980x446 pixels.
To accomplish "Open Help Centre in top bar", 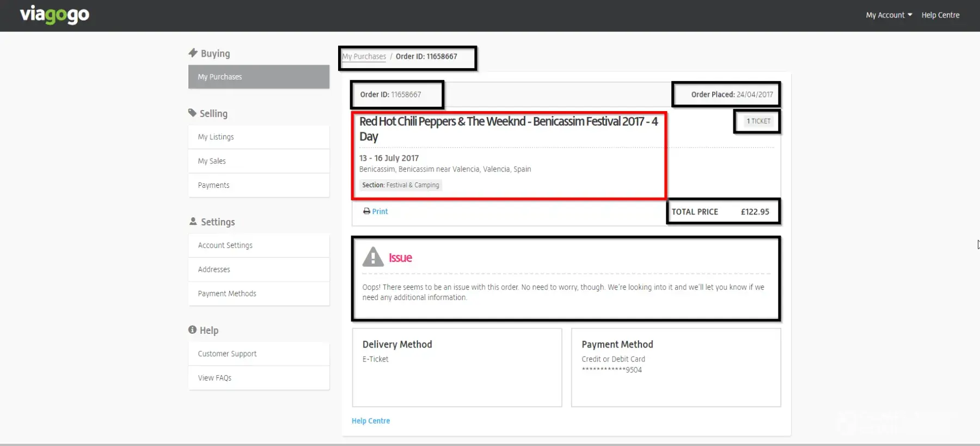I will (940, 15).
